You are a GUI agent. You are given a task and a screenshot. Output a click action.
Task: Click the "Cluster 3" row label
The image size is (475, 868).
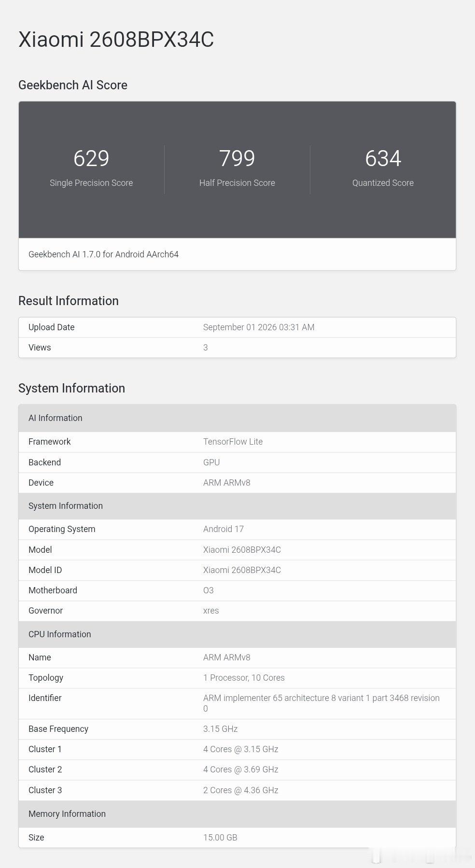click(x=45, y=790)
